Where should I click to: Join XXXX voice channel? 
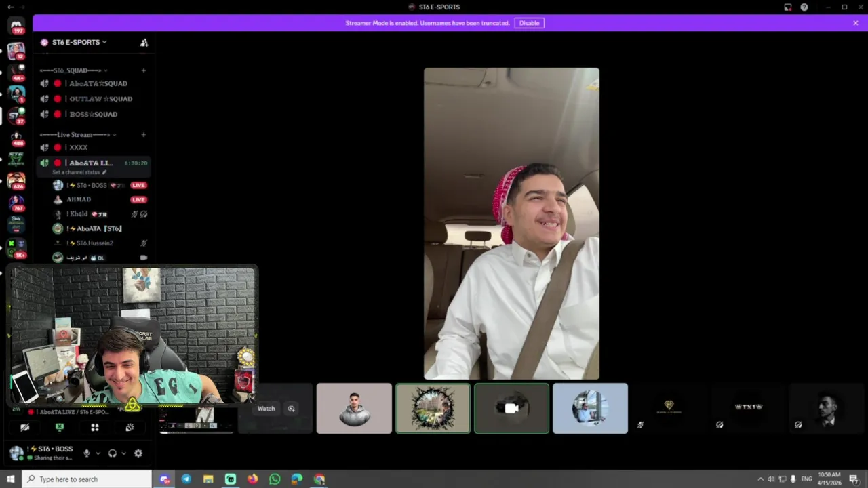93,147
